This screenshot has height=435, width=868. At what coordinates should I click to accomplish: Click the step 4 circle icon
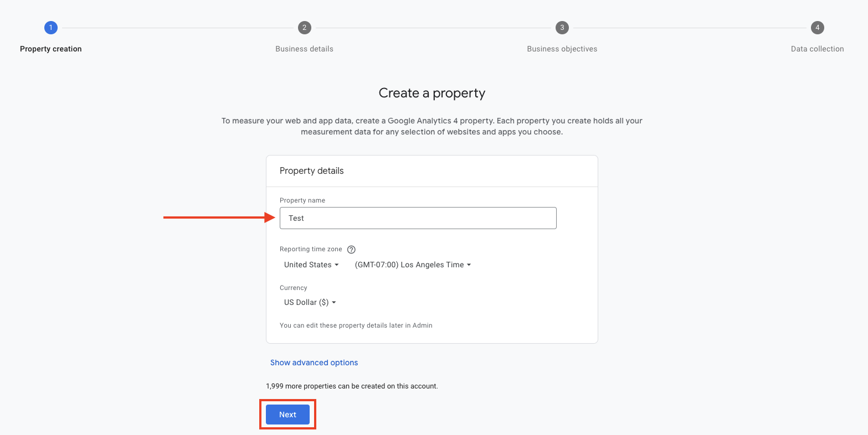pos(818,28)
